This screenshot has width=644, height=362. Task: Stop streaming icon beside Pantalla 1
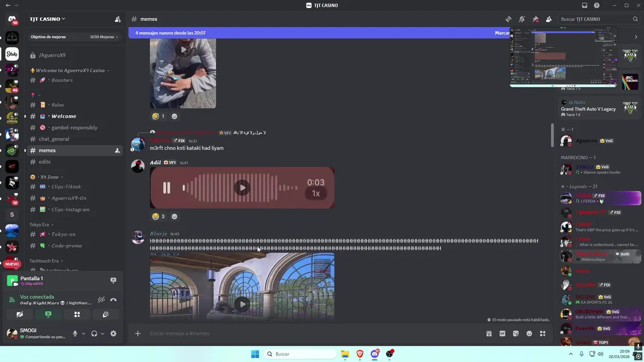(113, 280)
